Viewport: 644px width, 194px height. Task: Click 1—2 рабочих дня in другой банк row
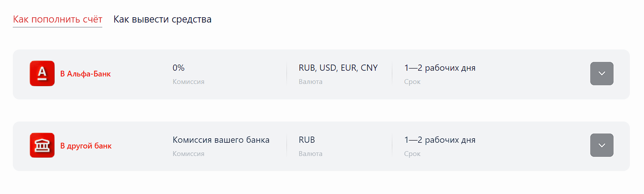(x=439, y=140)
